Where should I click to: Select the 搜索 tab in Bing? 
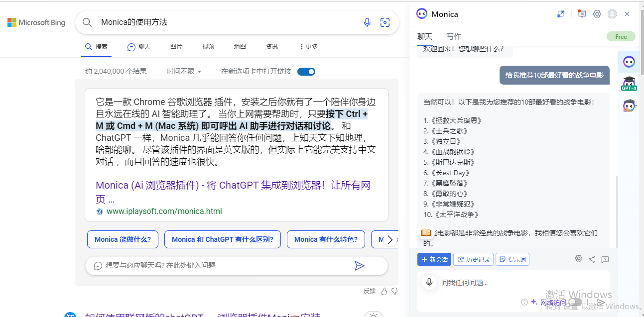[96, 47]
